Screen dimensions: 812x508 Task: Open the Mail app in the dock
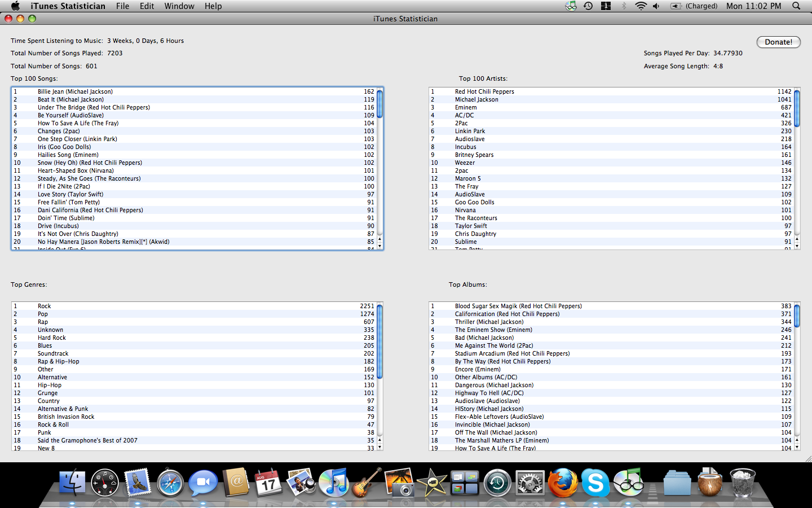pyautogui.click(x=137, y=483)
